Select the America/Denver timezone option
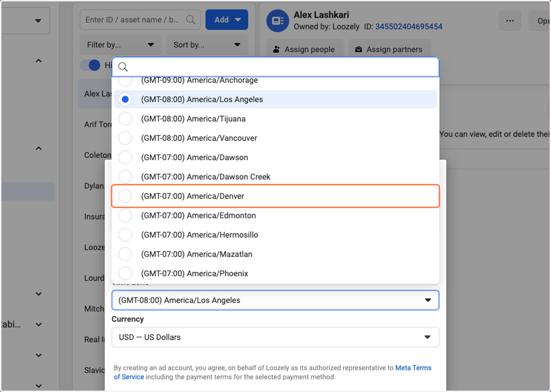 (x=275, y=196)
